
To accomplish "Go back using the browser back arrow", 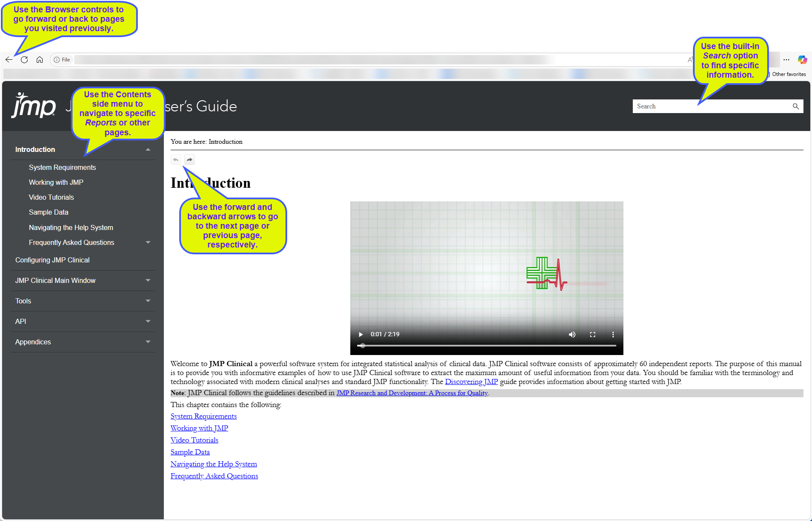I will pos(9,60).
